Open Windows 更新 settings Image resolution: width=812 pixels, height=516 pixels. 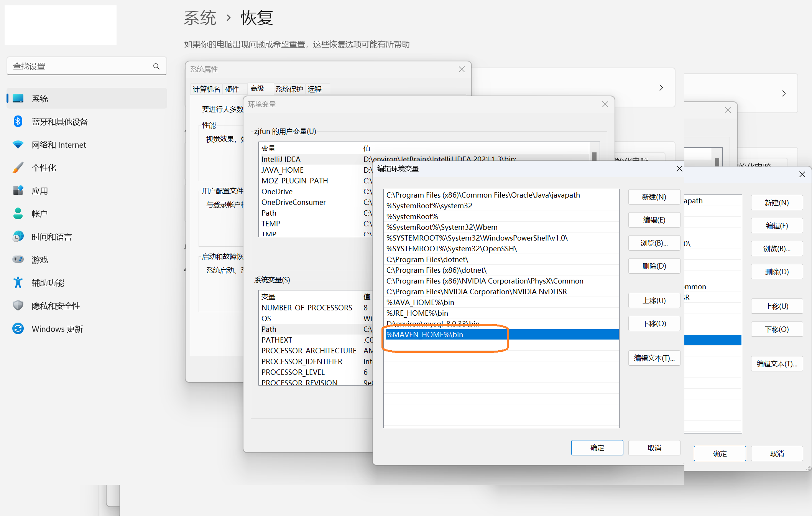click(x=57, y=329)
